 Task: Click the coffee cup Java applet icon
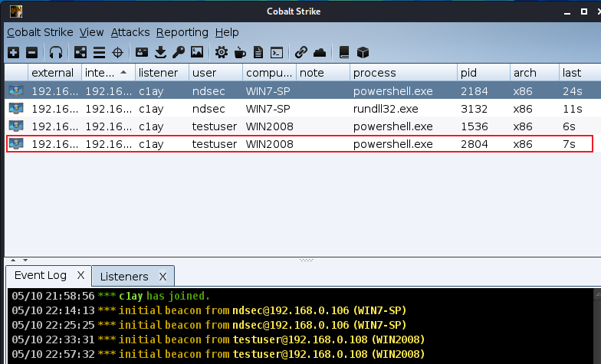click(240, 52)
